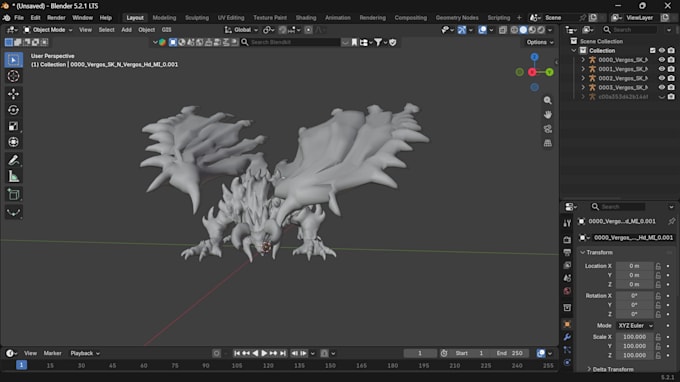Collapse the Collection tree item
Screen dimensions: 680x382
tap(574, 50)
